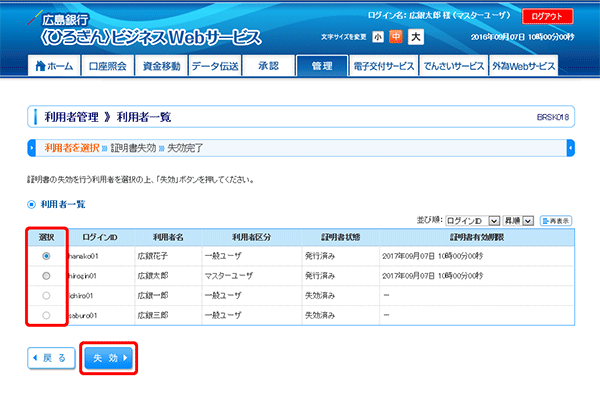
Task: Click the ログインID column header
Action: (100, 237)
